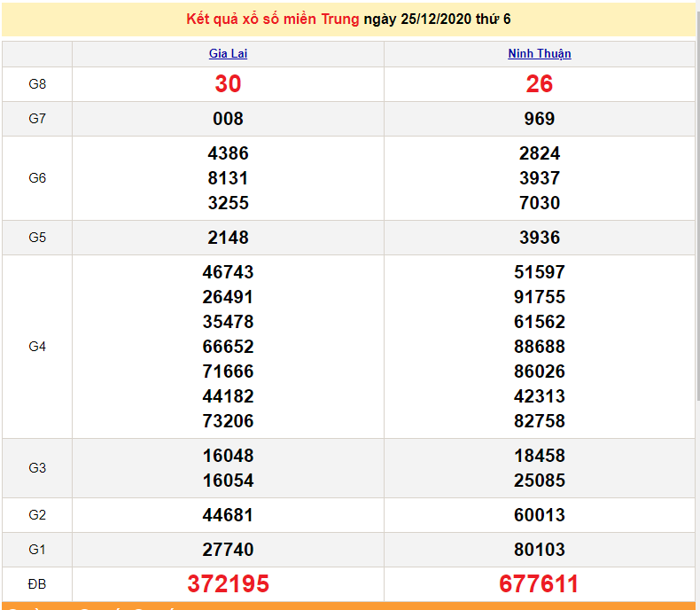The width and height of the screenshot is (700, 610).
Task: Click Gia Lai G5 number 2148
Action: 228,238
